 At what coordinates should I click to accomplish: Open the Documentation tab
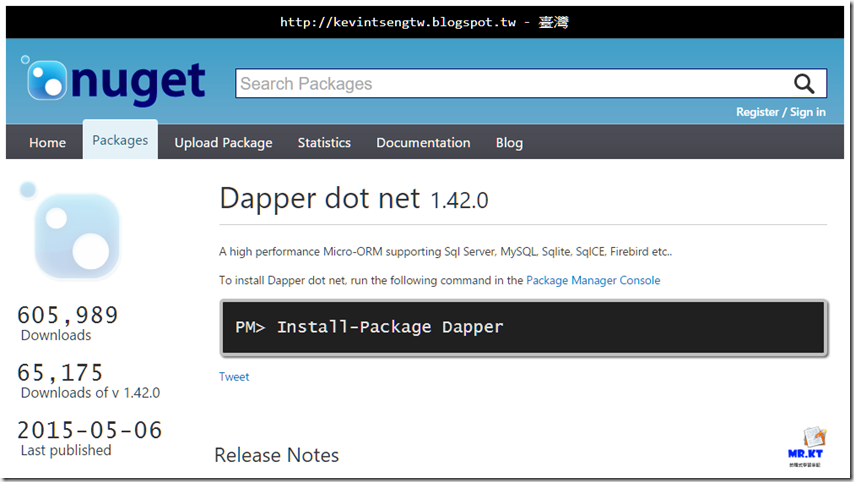click(x=423, y=143)
